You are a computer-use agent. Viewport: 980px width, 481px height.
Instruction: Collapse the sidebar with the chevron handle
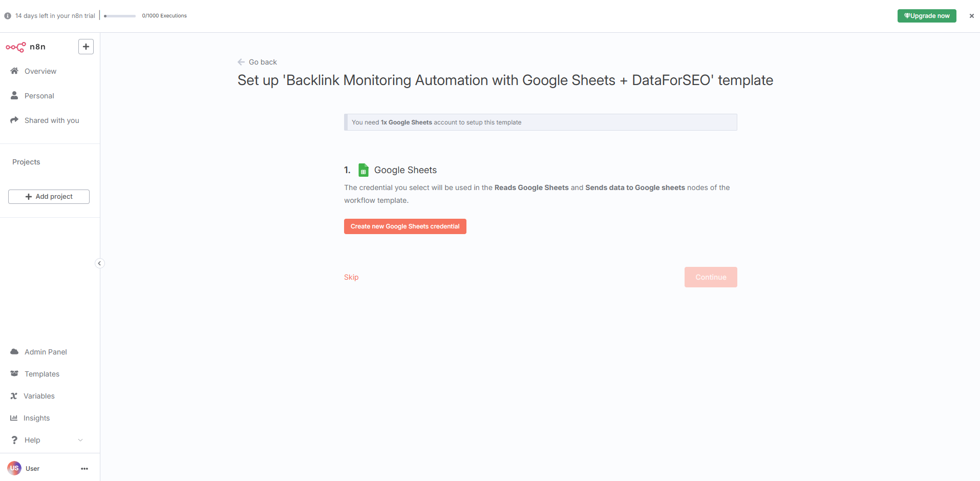point(100,263)
